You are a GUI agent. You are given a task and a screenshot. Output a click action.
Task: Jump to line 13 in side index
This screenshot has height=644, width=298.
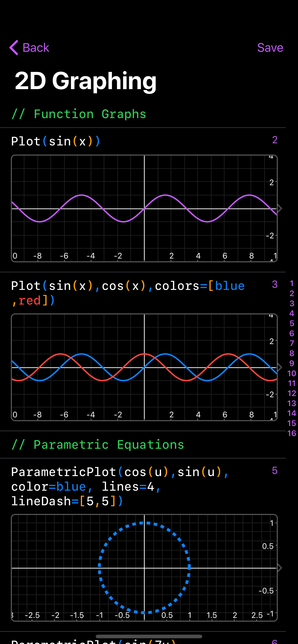coord(292,403)
